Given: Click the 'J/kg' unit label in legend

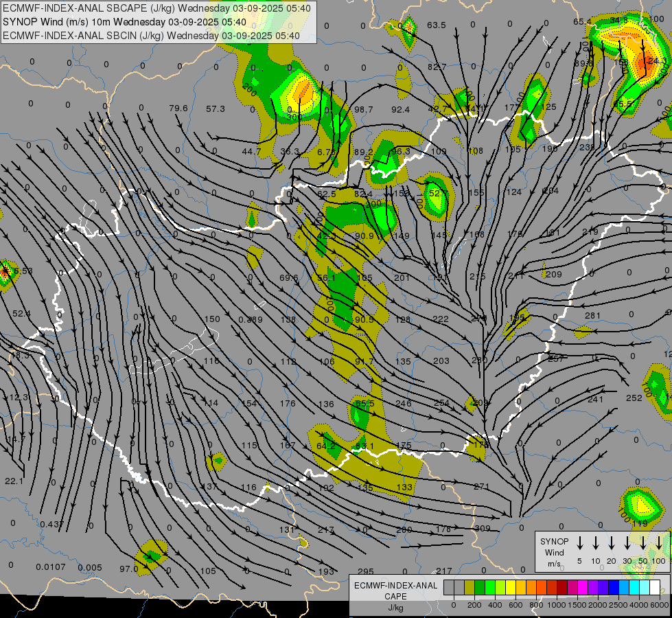Looking at the screenshot, I should click(x=395, y=608).
